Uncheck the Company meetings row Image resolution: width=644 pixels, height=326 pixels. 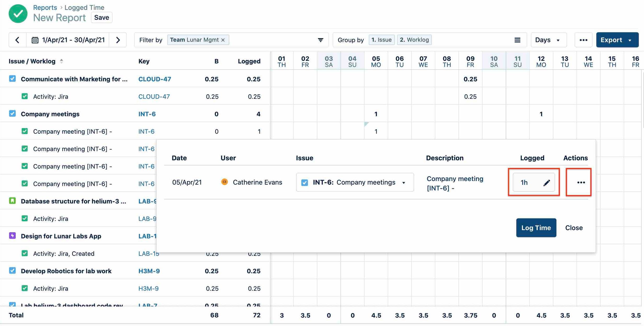[12, 114]
